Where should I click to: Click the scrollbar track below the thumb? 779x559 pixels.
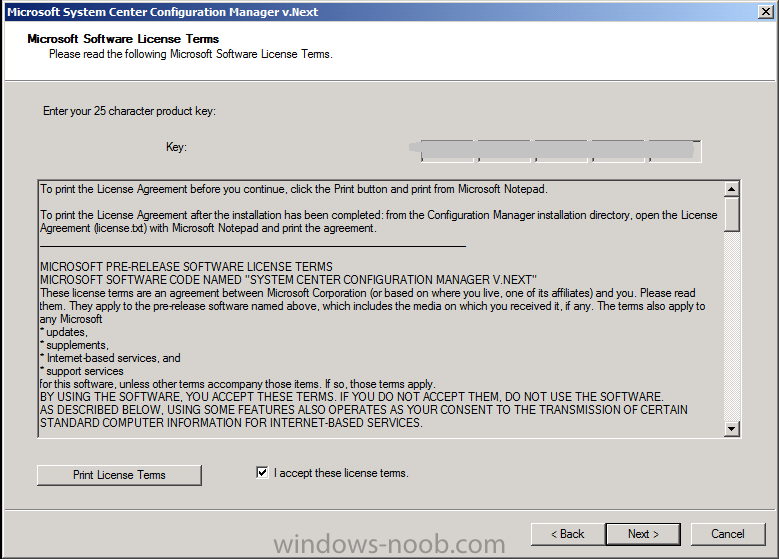click(x=731, y=326)
